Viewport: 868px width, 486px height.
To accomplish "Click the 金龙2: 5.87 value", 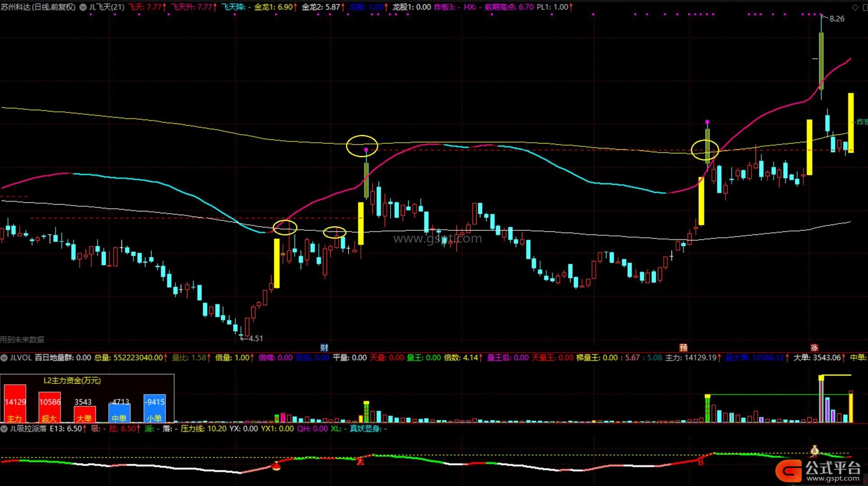I will tap(323, 7).
